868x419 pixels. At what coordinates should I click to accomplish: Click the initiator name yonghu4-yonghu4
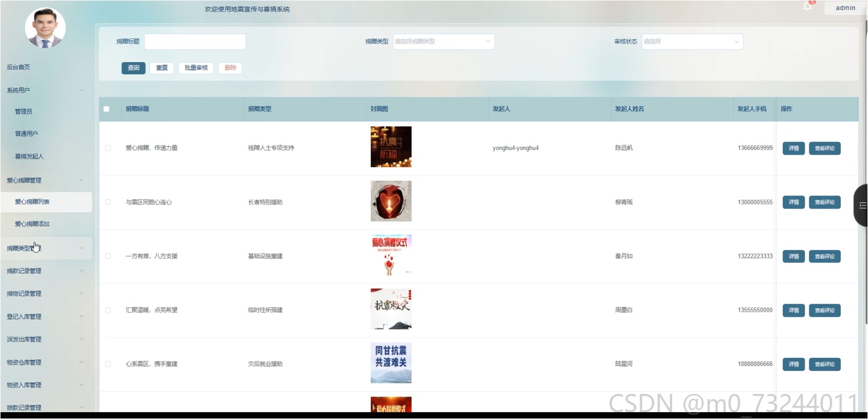tap(515, 148)
